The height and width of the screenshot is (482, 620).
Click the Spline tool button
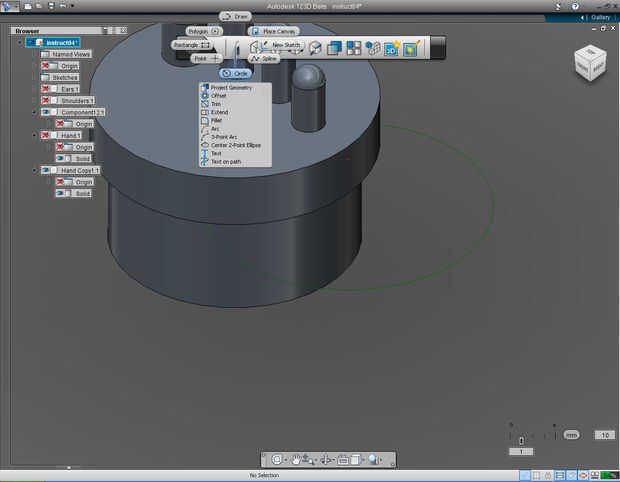(262, 59)
